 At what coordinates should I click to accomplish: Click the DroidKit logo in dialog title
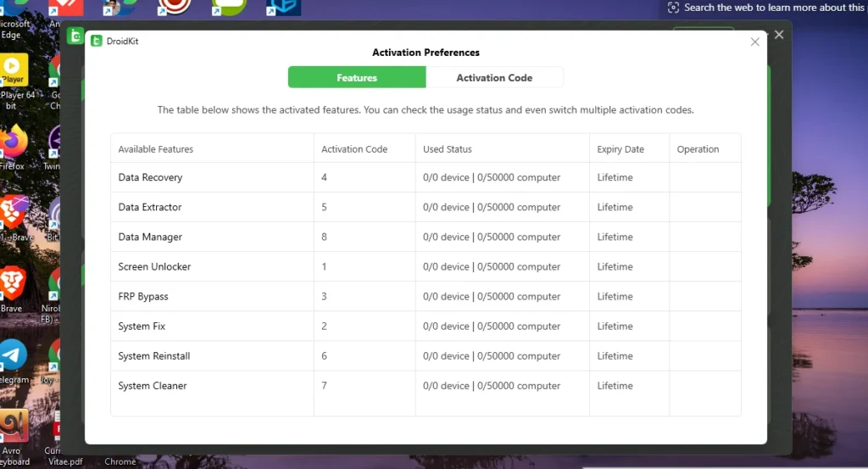pos(97,41)
